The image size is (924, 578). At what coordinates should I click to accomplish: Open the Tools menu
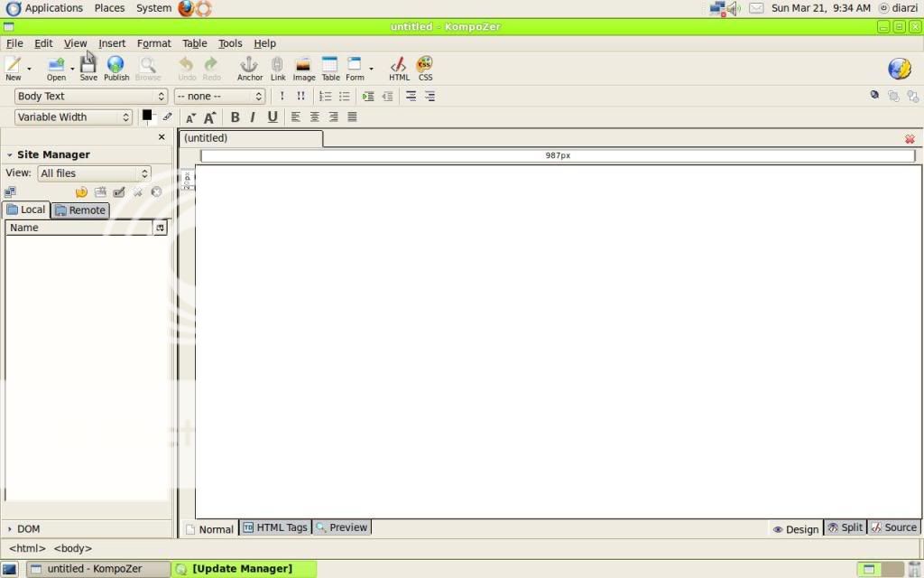coord(230,43)
